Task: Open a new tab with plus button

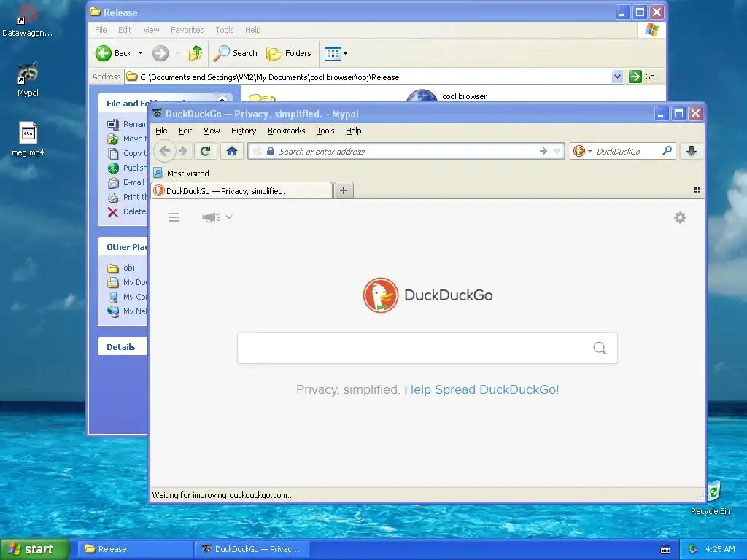Action: (x=344, y=190)
